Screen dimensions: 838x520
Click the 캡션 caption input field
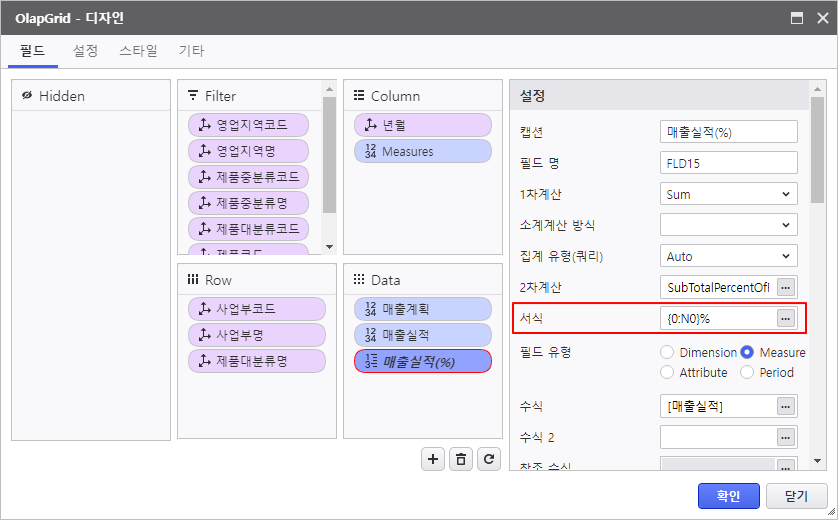[x=728, y=132]
